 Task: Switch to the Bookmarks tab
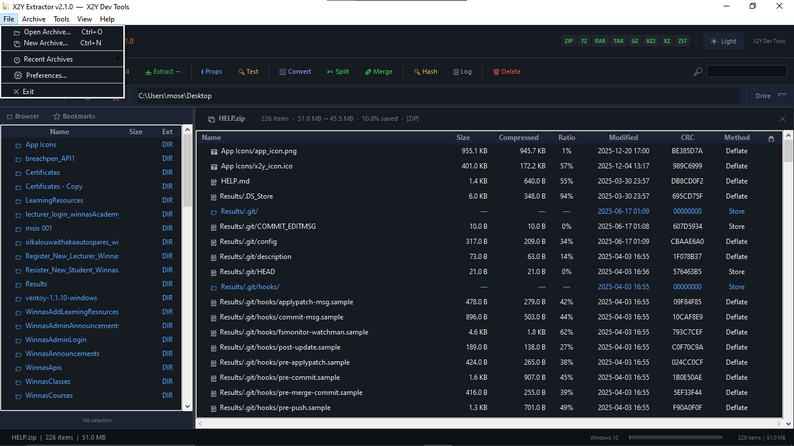(x=74, y=116)
